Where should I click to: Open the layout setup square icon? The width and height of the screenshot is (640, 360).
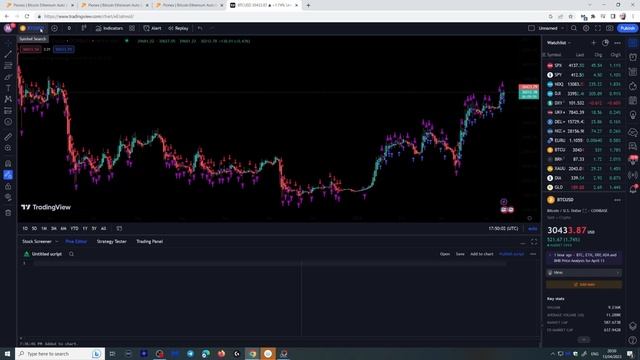pos(531,28)
